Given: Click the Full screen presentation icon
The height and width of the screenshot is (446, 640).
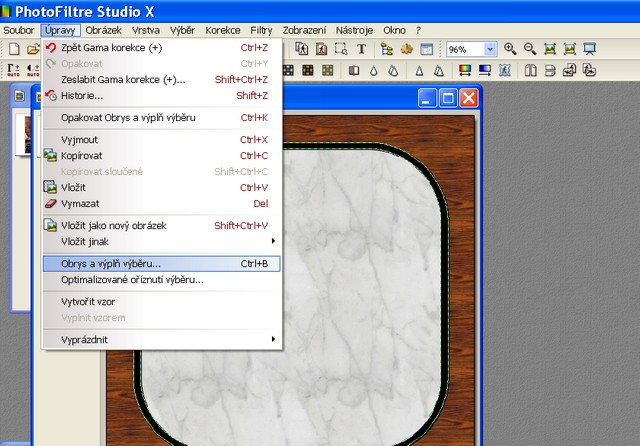Looking at the screenshot, I should tap(589, 49).
